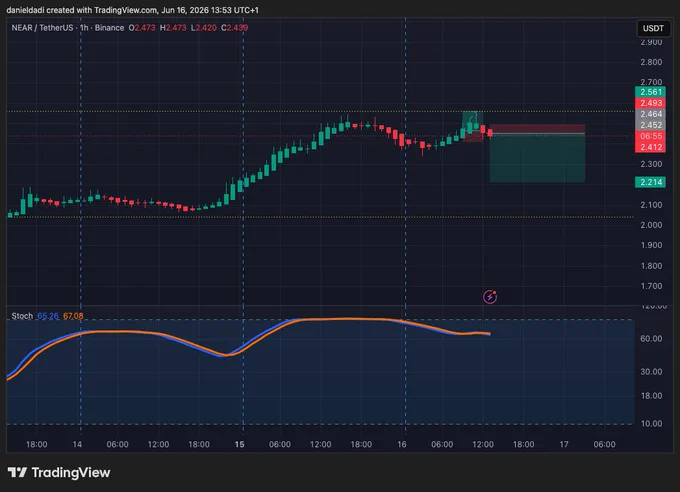Click the 2.800 price axis label
This screenshot has width=680, height=492.
[x=651, y=62]
